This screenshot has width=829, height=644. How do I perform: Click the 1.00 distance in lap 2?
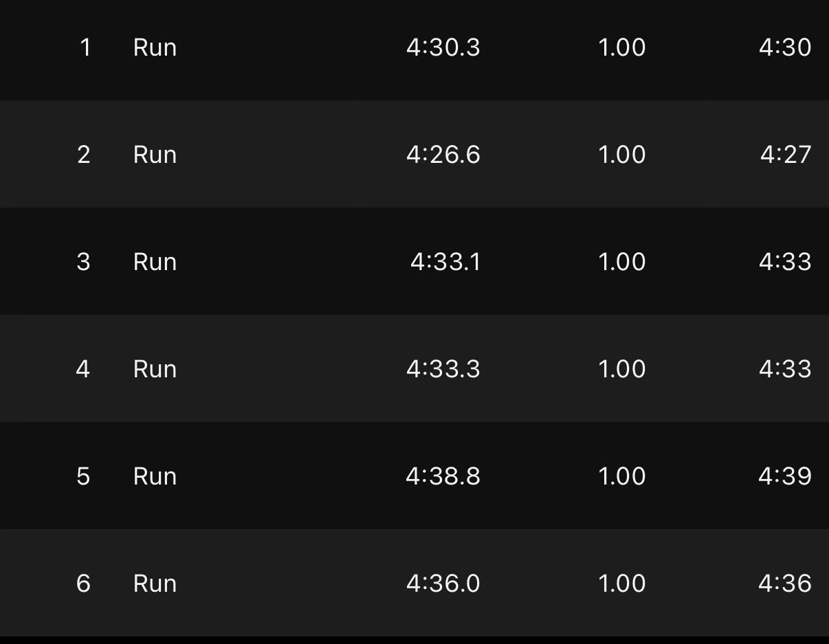(622, 155)
